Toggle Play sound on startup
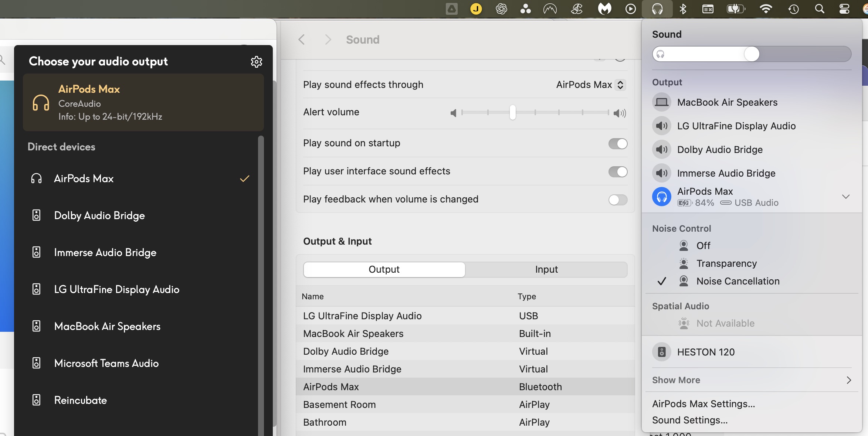 click(x=618, y=144)
